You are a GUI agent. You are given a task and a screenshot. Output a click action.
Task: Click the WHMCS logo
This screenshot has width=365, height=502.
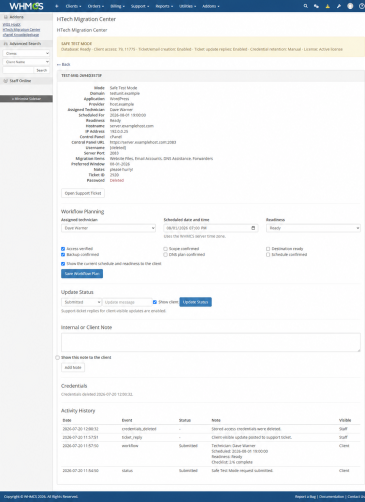[26, 6]
